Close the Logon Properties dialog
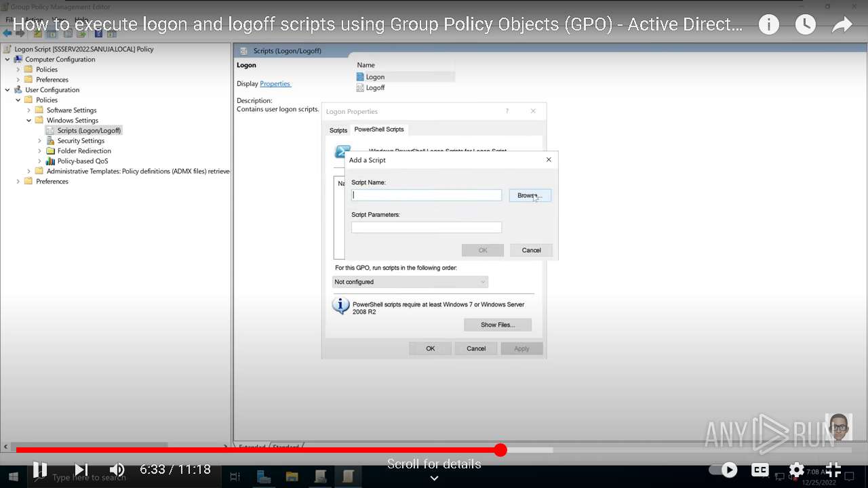 coord(533,111)
